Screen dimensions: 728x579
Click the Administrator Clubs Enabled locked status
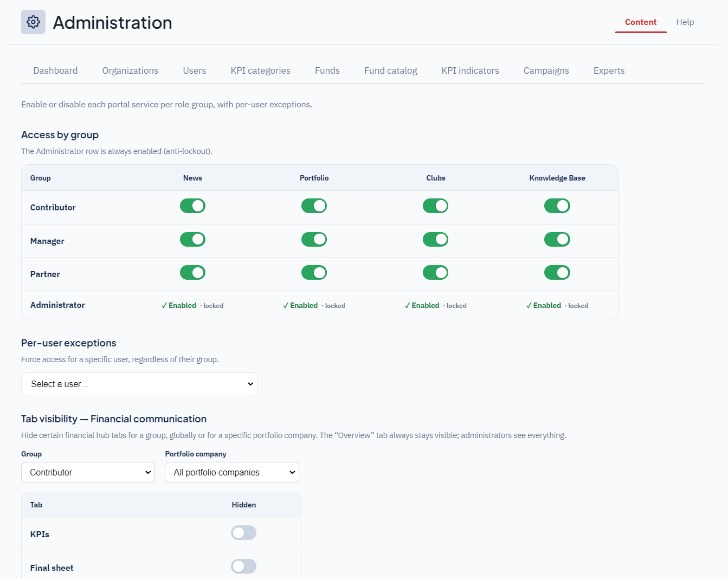point(435,305)
